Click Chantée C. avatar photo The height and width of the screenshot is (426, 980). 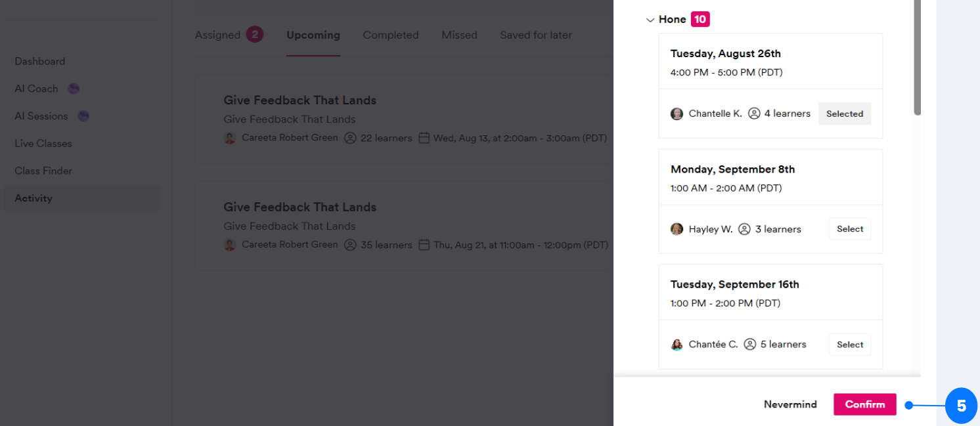(677, 345)
